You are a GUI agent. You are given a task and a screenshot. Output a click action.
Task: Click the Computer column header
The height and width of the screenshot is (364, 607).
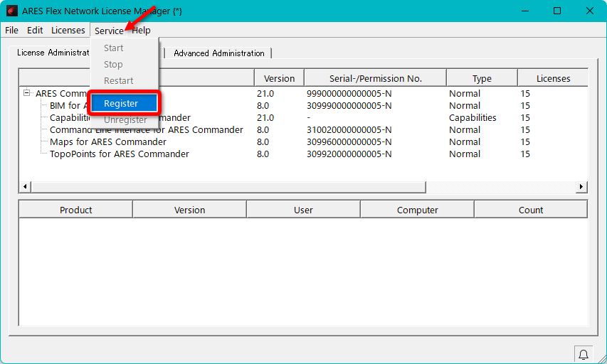click(417, 210)
